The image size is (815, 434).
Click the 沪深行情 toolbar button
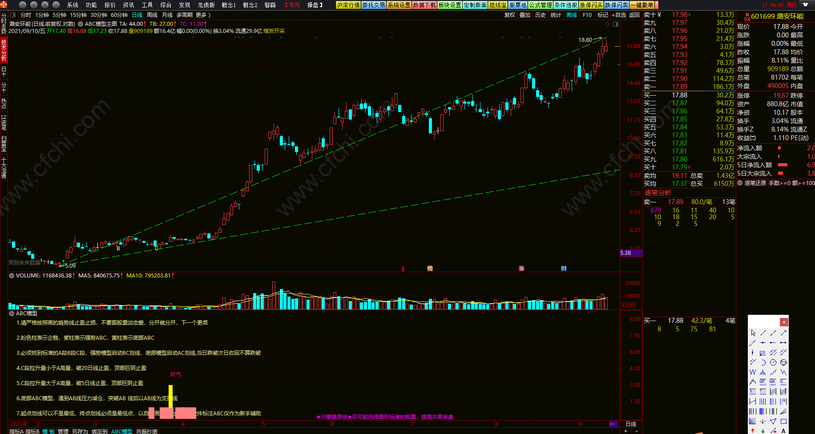click(x=348, y=5)
